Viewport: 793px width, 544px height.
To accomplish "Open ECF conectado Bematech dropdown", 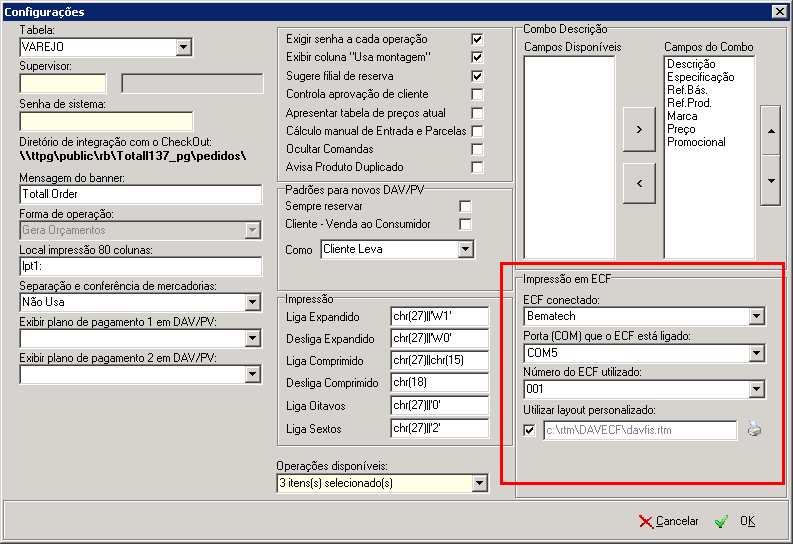I will (757, 316).
